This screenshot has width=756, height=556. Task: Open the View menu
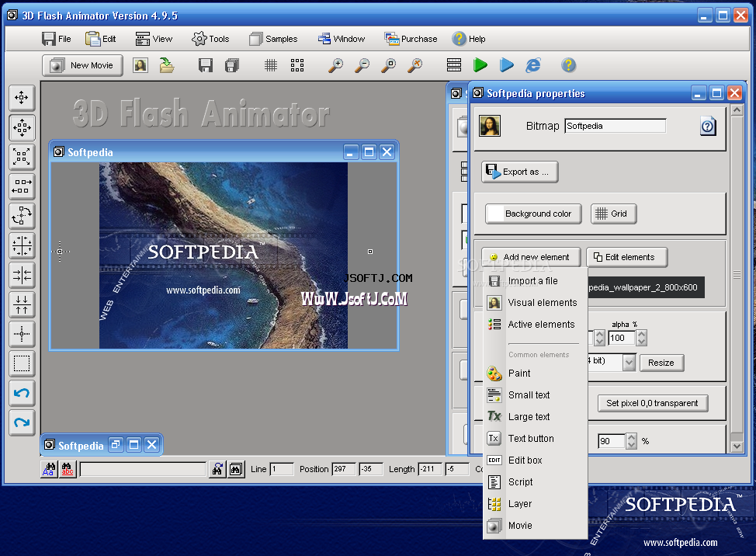click(x=154, y=39)
